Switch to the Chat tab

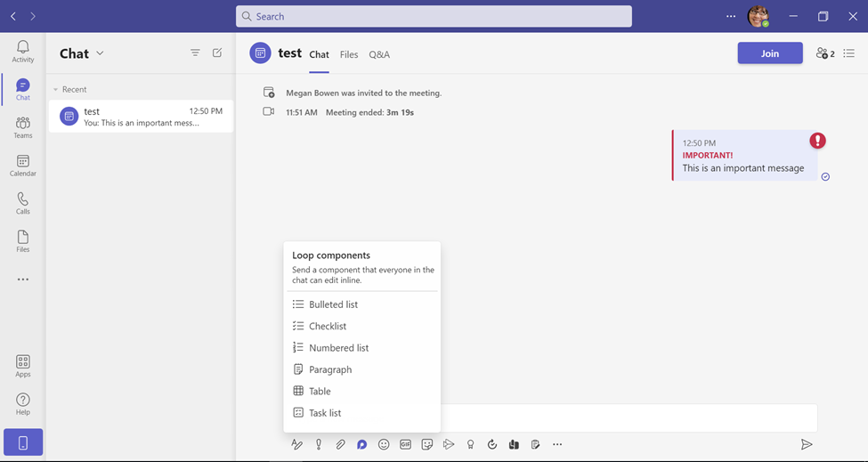319,54
